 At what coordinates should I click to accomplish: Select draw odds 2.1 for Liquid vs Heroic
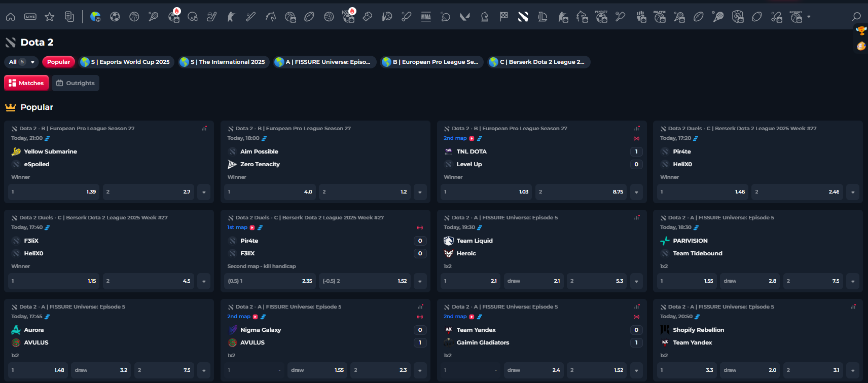pos(534,281)
